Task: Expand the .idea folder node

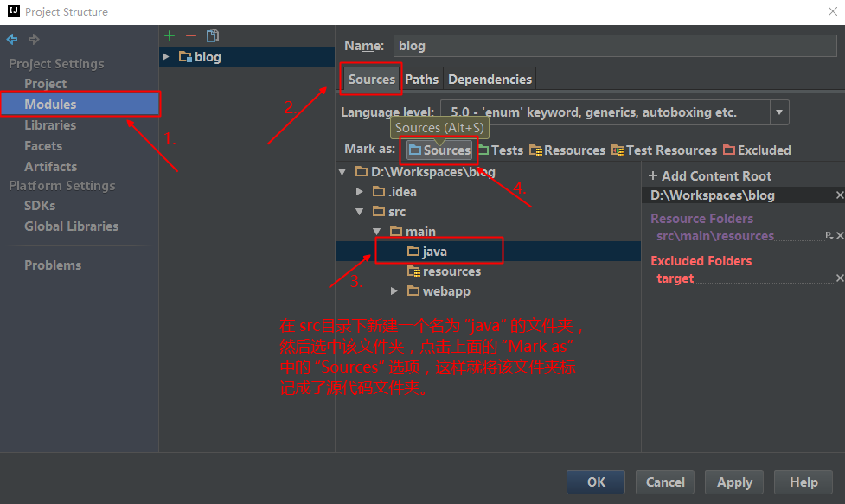Action: [x=361, y=192]
